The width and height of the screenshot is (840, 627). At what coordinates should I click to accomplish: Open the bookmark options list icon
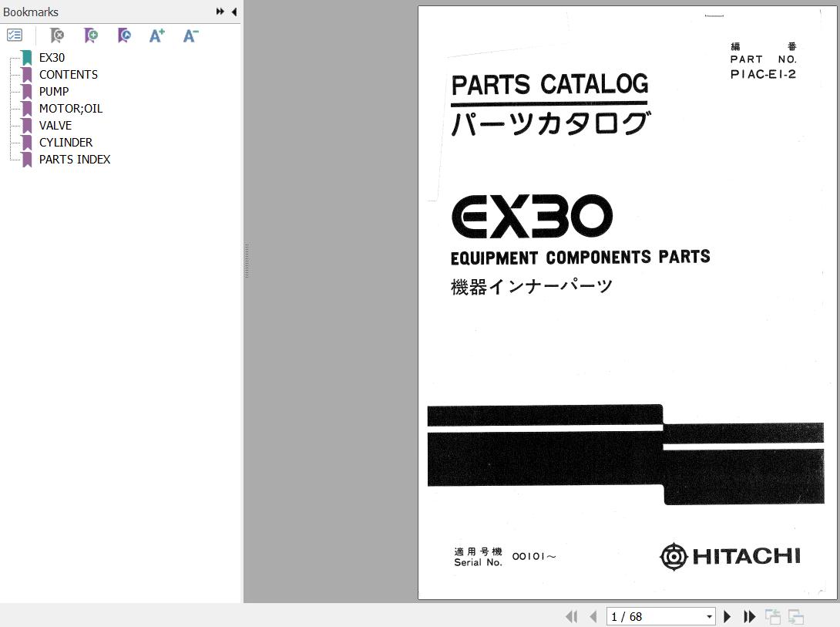pos(15,35)
